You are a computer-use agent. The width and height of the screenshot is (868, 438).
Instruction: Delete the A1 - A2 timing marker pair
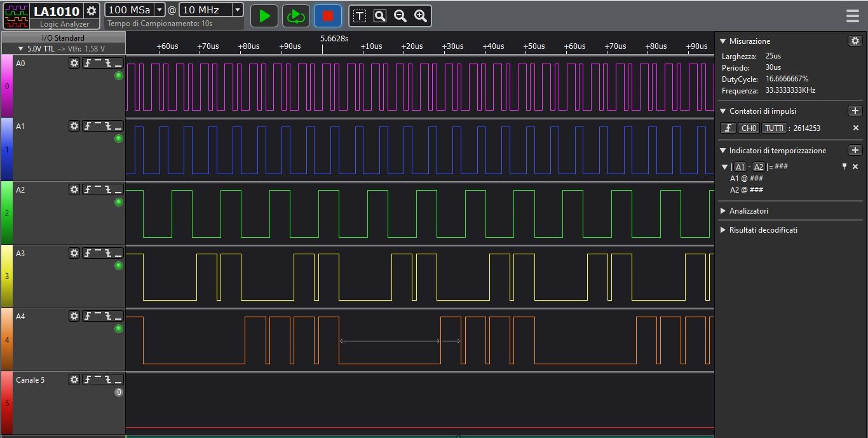(x=855, y=167)
